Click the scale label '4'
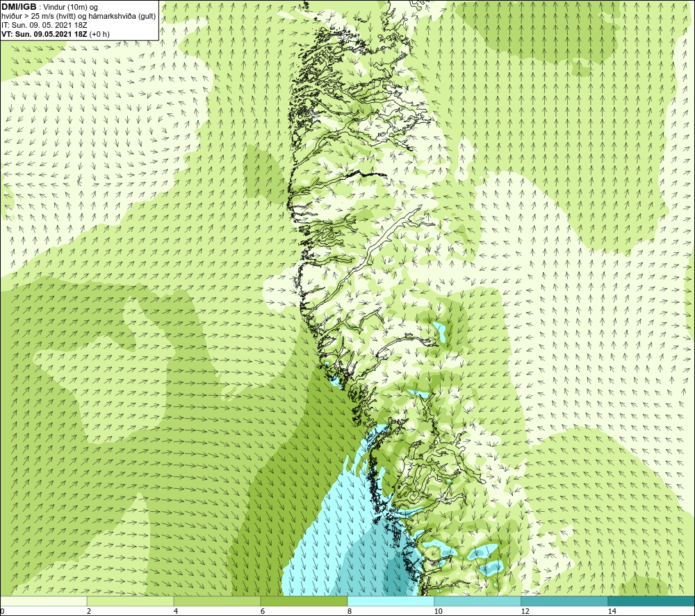 pos(176,611)
